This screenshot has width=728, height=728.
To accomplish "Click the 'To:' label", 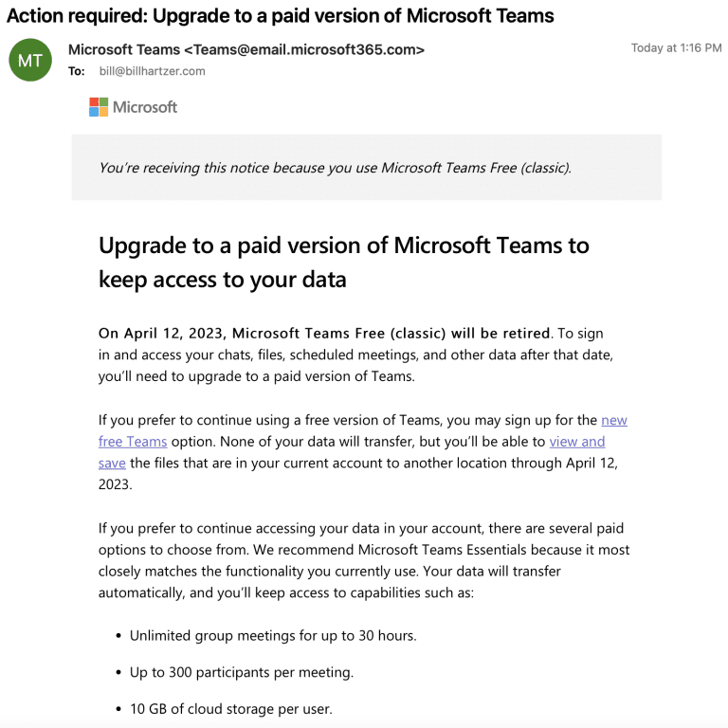I will [77, 71].
